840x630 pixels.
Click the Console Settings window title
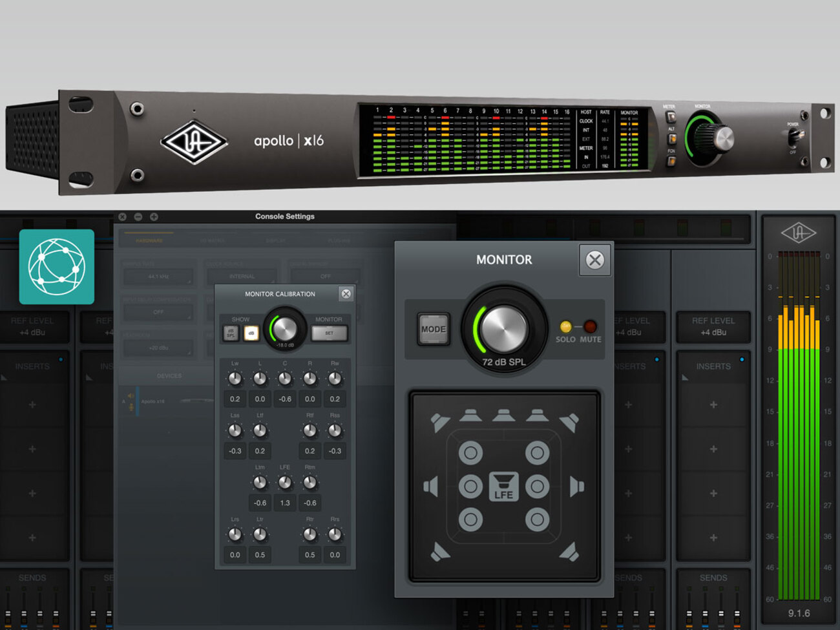[x=285, y=216]
